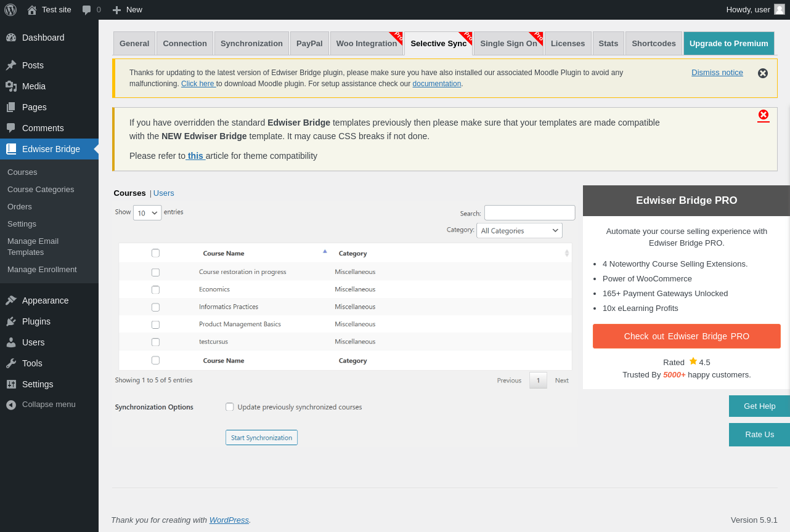Screen dimensions: 790x532
Task: Click the Pages icon in sidebar
Action: click(11, 107)
